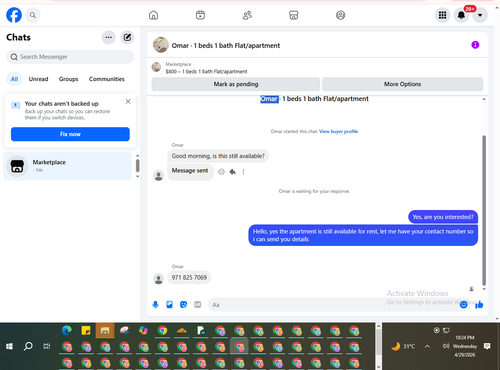Open the Marketplace icon in the top bar
The image size is (500, 370).
(294, 15)
